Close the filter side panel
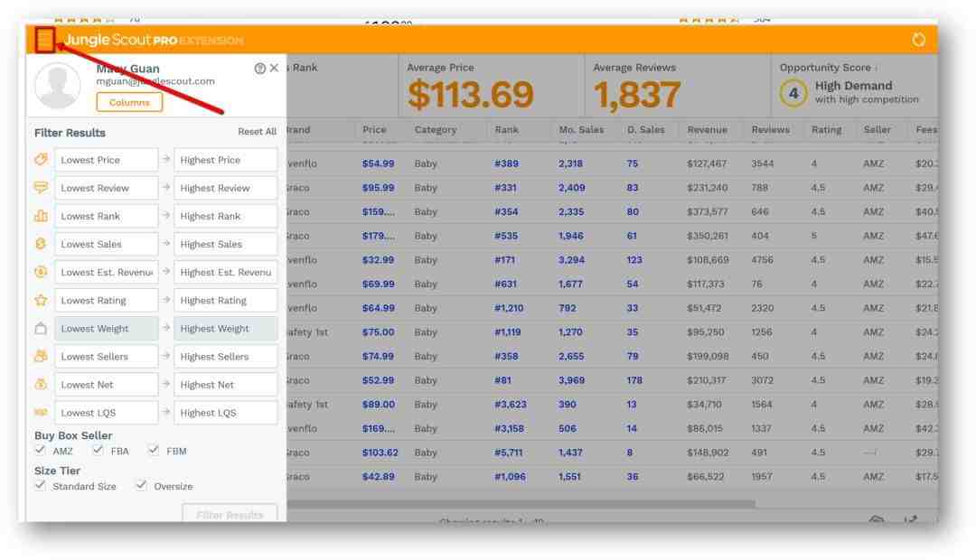The width and height of the screenshot is (976, 560). (x=274, y=69)
